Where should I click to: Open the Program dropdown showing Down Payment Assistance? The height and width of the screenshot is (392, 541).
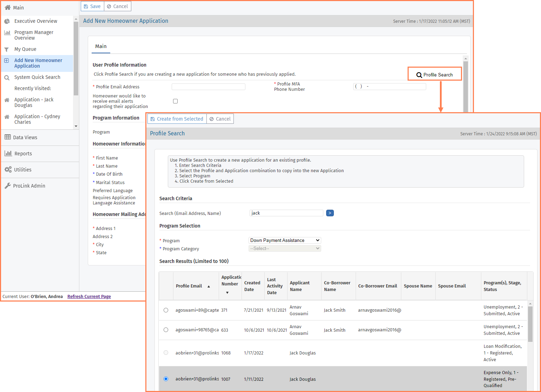point(284,241)
